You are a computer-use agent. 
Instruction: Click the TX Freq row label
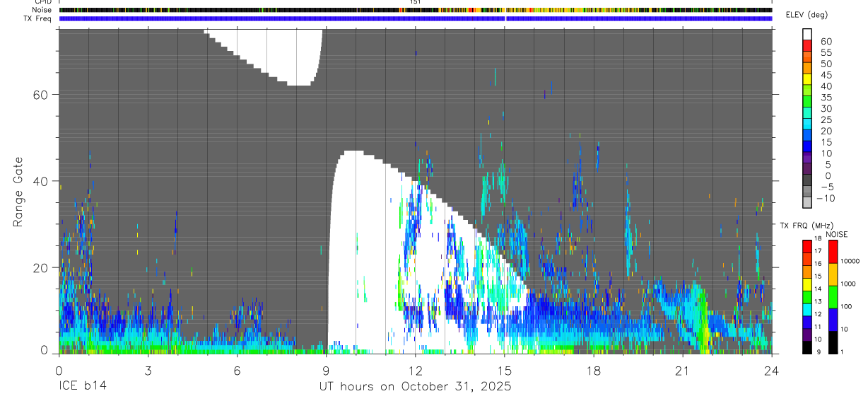point(38,18)
